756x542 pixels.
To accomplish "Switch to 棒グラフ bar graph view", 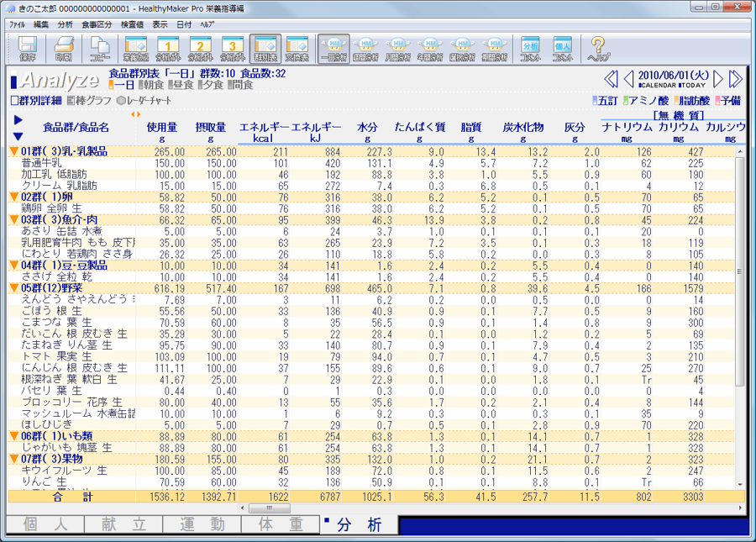I will coord(89,100).
